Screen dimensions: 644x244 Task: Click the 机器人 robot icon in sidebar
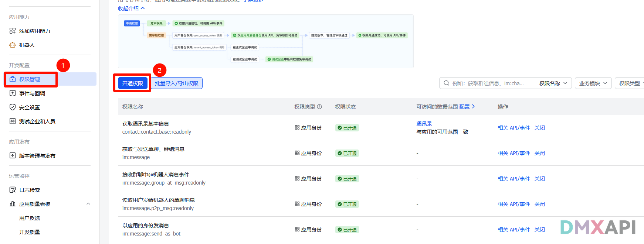click(x=13, y=45)
